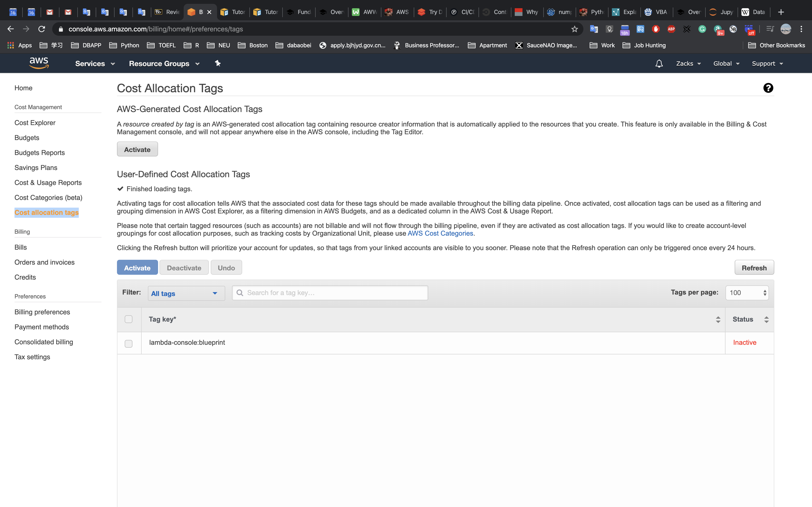Screen dimensions: 812x507
Task: Open the Tags per page selector
Action: pyautogui.click(x=747, y=293)
